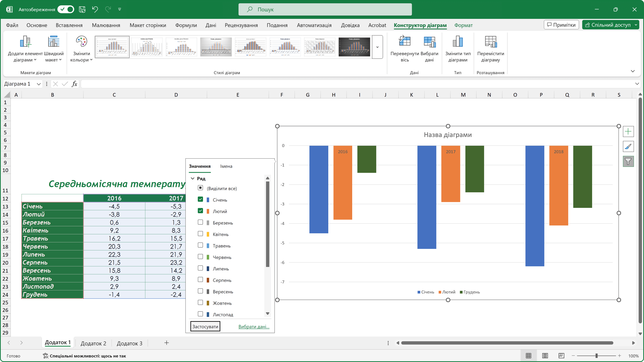644x362 pixels.
Task: Click Змінити тип діаграми icon
Action: pos(458,42)
